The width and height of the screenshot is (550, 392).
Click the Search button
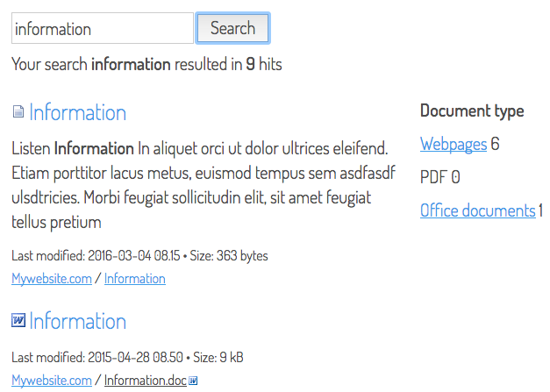(x=233, y=28)
